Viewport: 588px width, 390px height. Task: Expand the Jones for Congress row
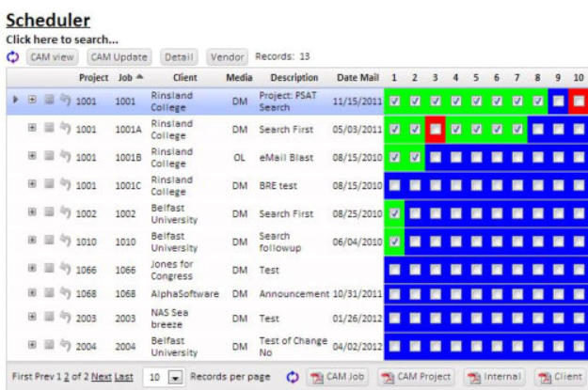click(32, 270)
